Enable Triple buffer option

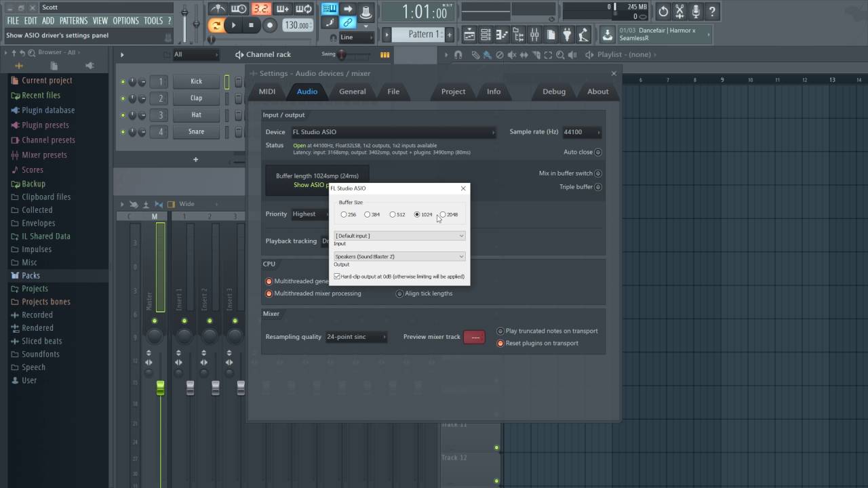pyautogui.click(x=597, y=187)
